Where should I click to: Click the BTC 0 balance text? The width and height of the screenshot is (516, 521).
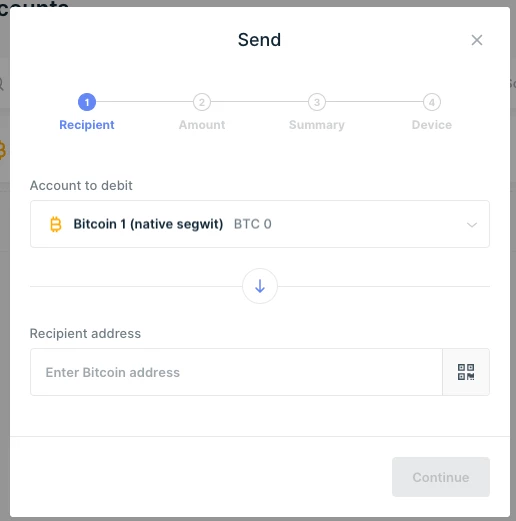pyautogui.click(x=253, y=224)
